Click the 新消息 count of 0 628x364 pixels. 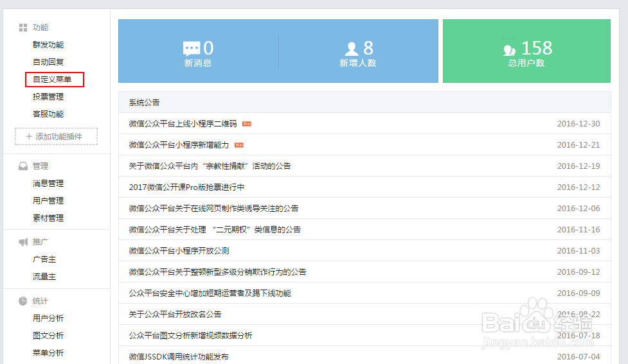pos(208,48)
